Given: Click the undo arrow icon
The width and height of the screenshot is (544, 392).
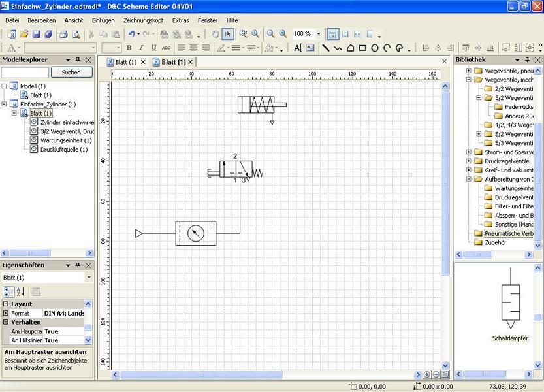Looking at the screenshot, I should 131,34.
